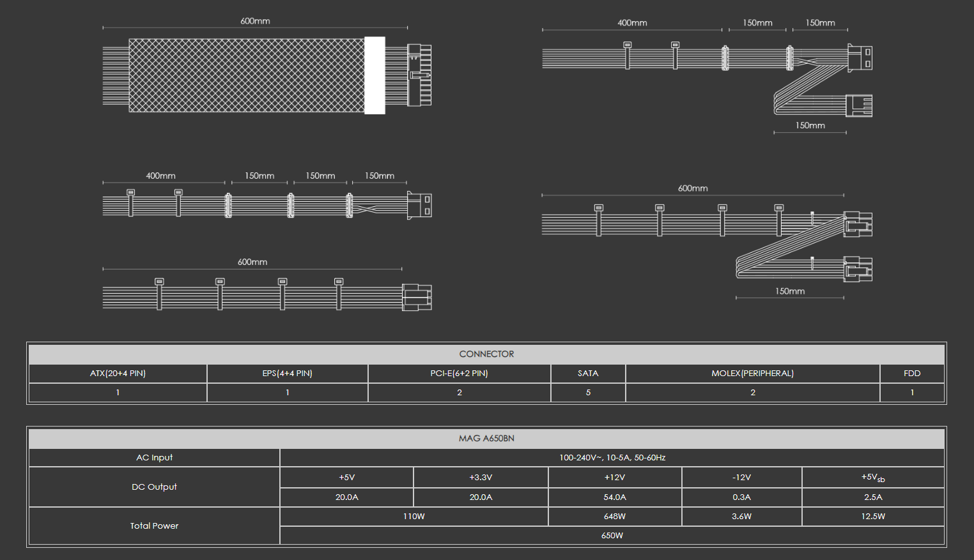
Task: Click the 24-pin connector on the mesh-sleeved cable
Action: [419, 75]
